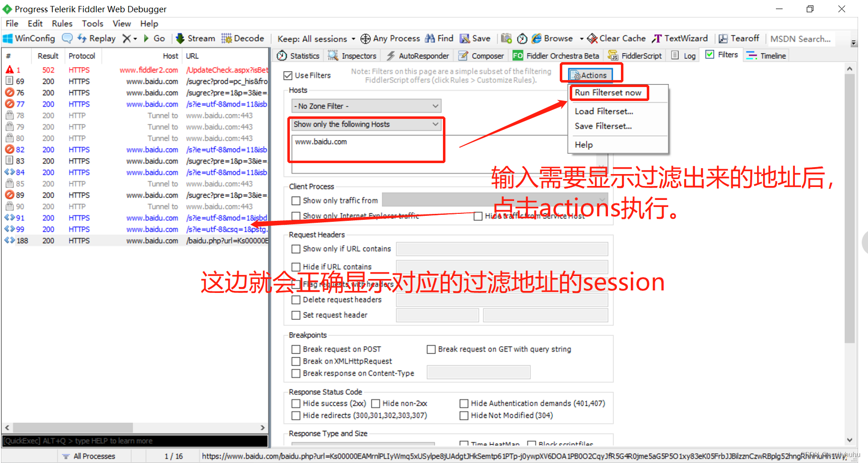Check Break on XMLHttpRequest
Image resolution: width=868 pixels, height=463 pixels.
point(296,361)
